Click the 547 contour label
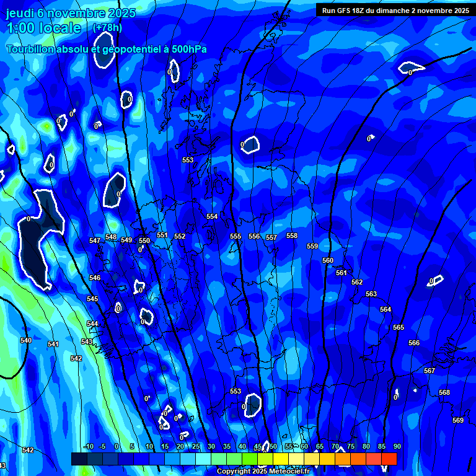The width and height of the screenshot is (476, 476). (x=95, y=240)
